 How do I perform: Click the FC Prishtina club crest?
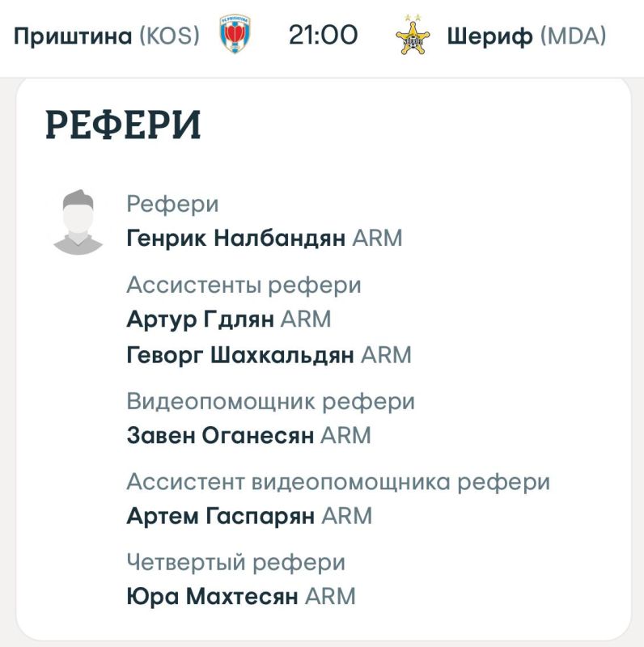[235, 36]
